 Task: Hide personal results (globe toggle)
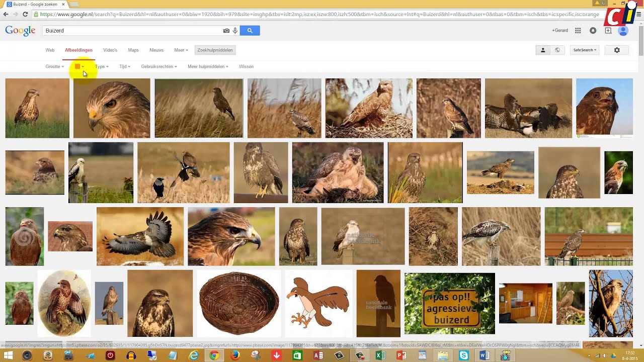557,50
